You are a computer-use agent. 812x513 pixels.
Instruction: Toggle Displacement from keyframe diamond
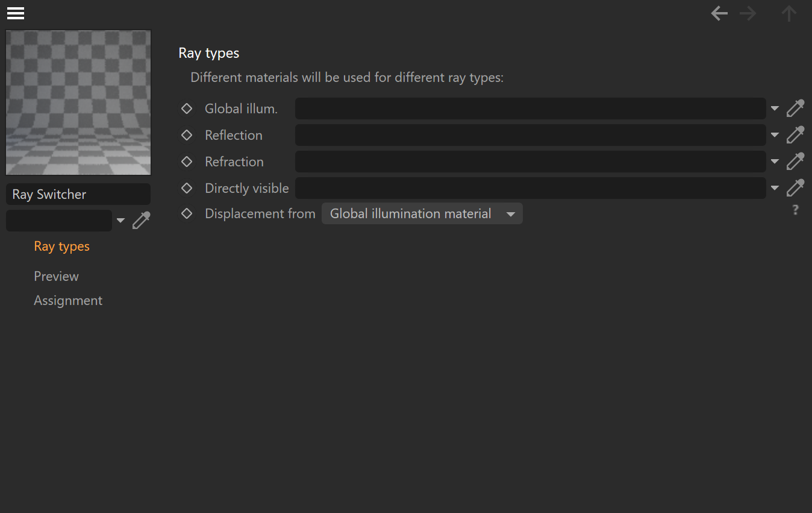187,213
